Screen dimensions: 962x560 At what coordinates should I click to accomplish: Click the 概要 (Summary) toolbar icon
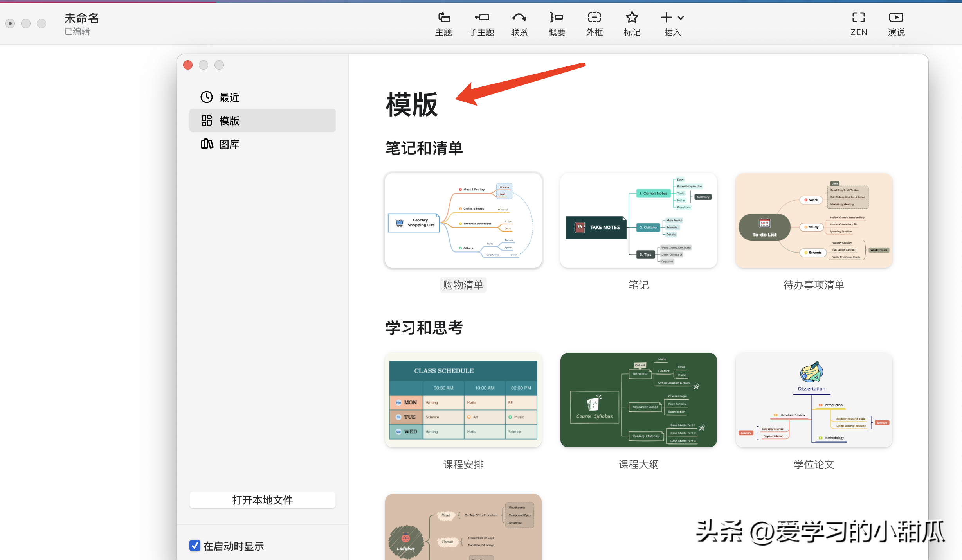[557, 18]
